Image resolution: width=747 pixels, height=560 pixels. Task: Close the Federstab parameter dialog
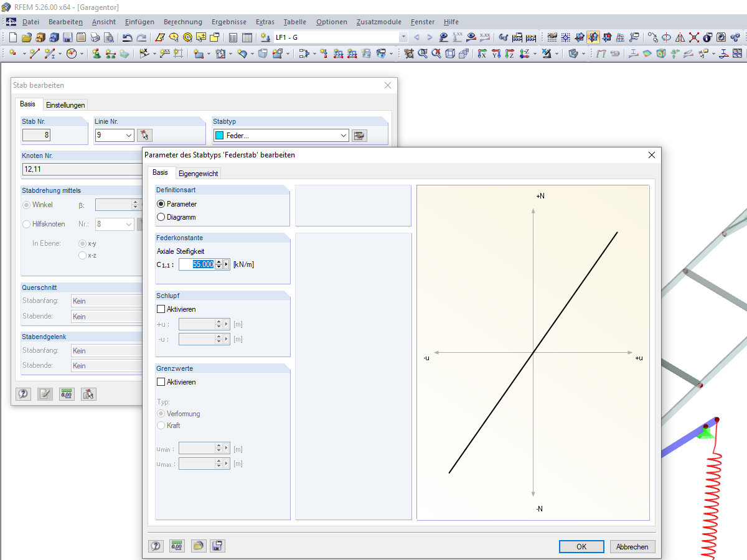[652, 155]
